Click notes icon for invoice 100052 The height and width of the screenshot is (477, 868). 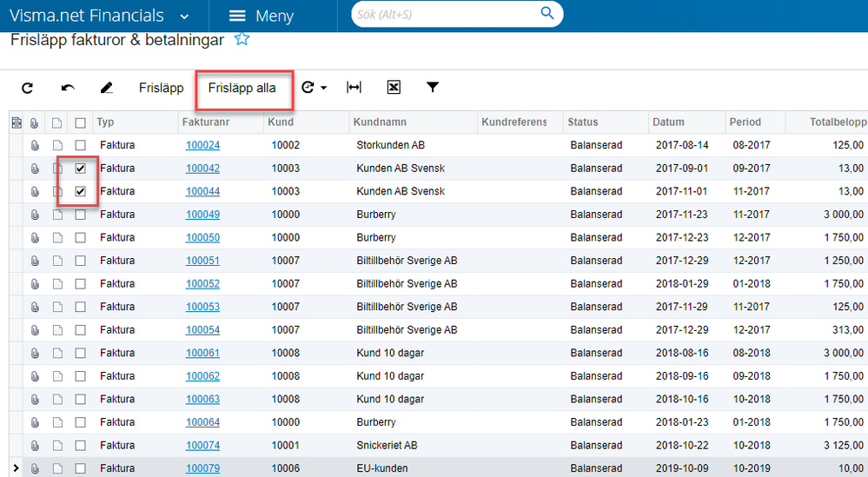tap(57, 284)
